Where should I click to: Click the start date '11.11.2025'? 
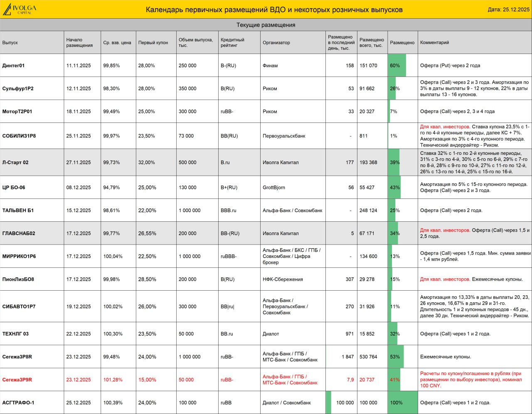[79, 66]
